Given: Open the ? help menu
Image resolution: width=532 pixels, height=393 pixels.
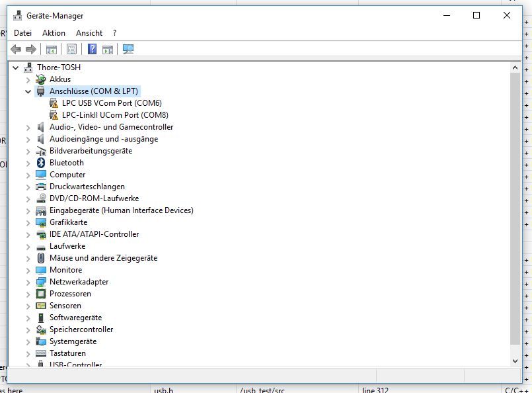Looking at the screenshot, I should tap(115, 33).
